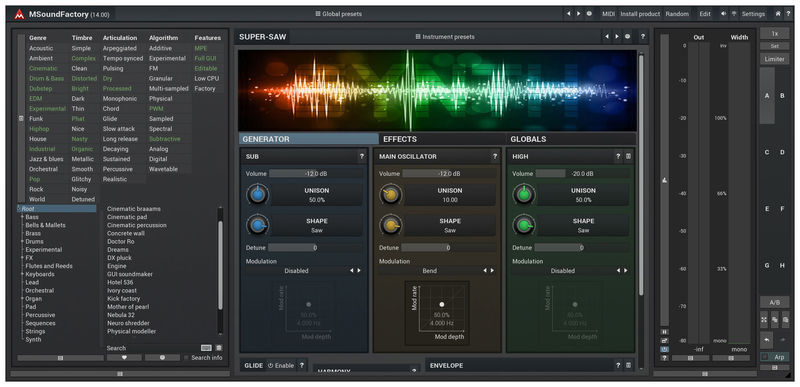This screenshot has height=387, width=800.
Task: Open the Instrument presets dropdown
Action: pyautogui.click(x=445, y=37)
